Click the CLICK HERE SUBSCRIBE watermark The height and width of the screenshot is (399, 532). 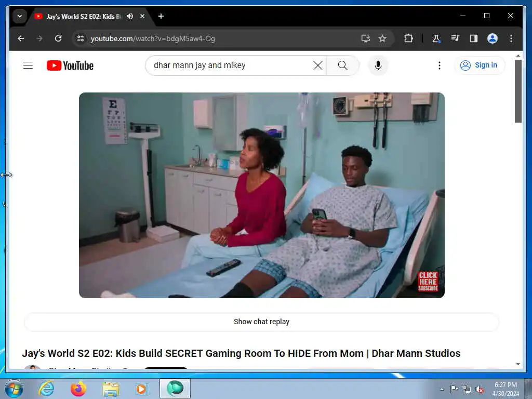coord(428,281)
